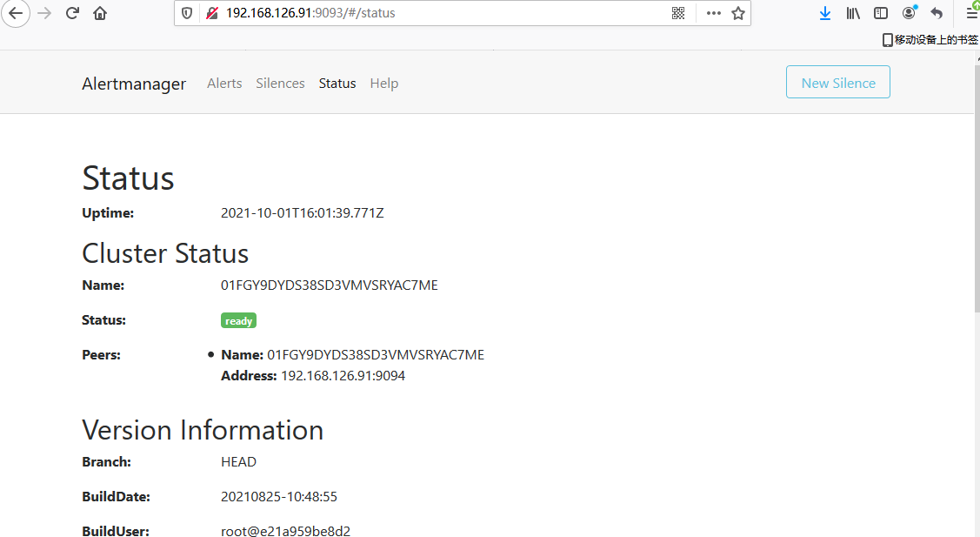This screenshot has height=537, width=980.
Task: Click the undo curved arrow toolbar icon
Action: (937, 13)
